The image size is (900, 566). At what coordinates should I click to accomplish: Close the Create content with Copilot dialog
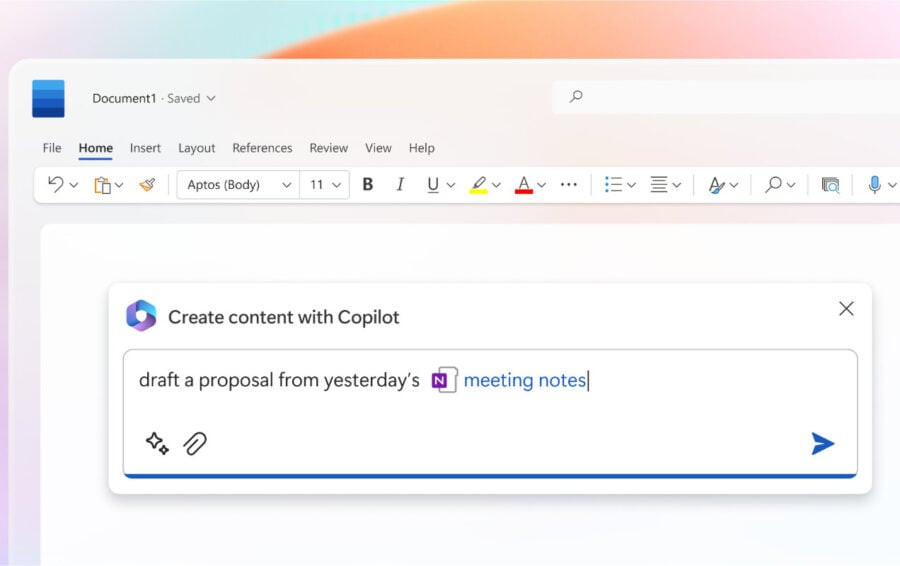(x=846, y=309)
